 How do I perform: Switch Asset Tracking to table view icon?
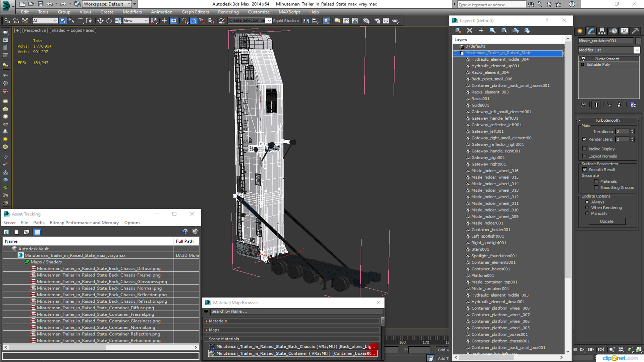click(37, 232)
